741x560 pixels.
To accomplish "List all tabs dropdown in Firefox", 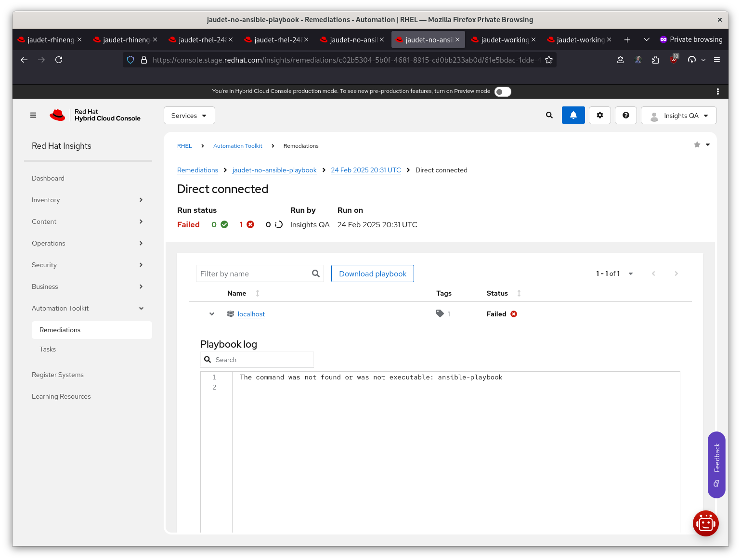I will pyautogui.click(x=647, y=39).
